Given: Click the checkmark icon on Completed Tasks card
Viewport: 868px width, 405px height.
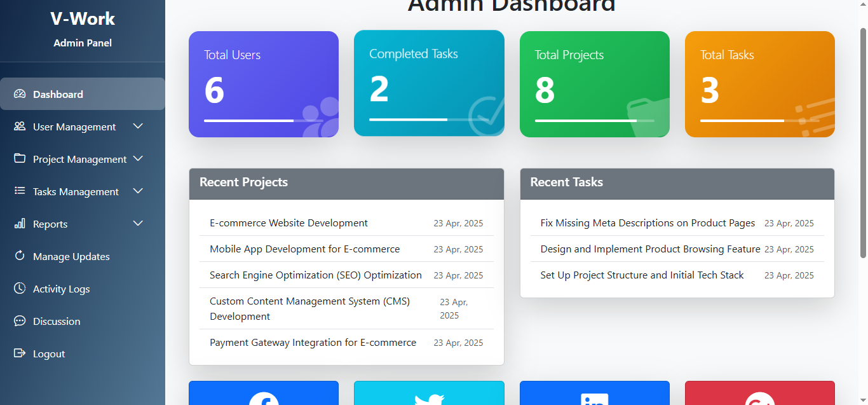Looking at the screenshot, I should (x=486, y=116).
